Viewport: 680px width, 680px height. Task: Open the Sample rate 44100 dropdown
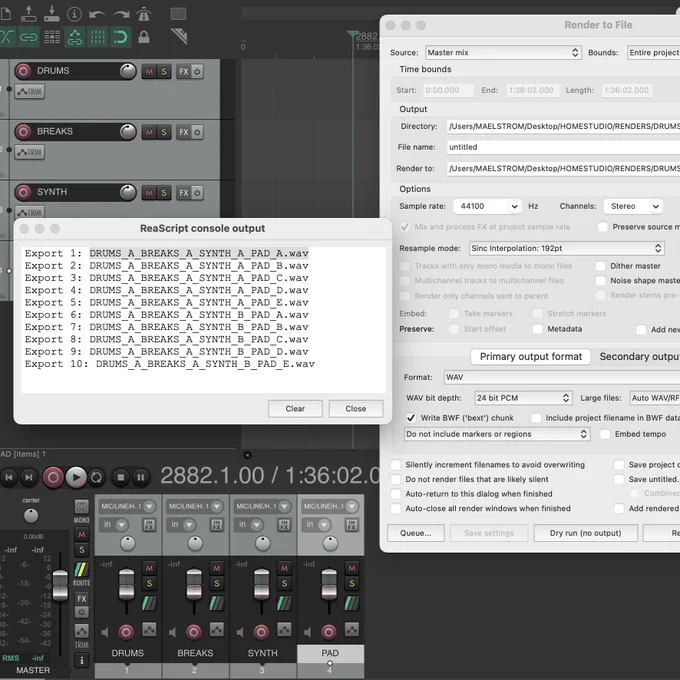pos(487,206)
